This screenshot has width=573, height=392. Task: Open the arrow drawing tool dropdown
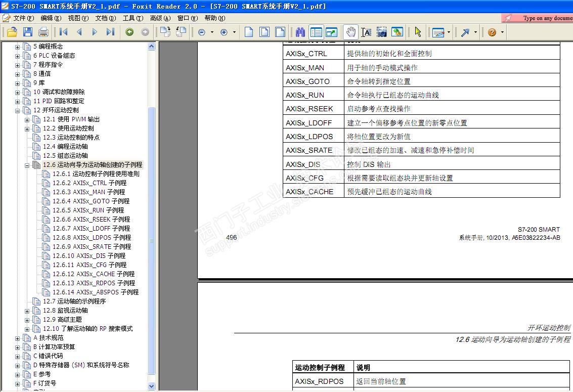[x=475, y=32]
